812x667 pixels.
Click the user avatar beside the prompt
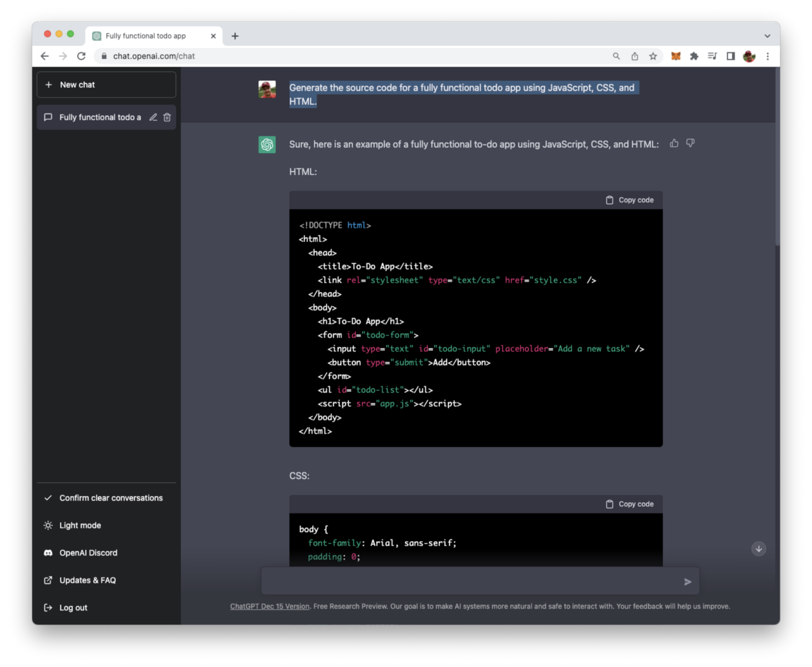(267, 89)
